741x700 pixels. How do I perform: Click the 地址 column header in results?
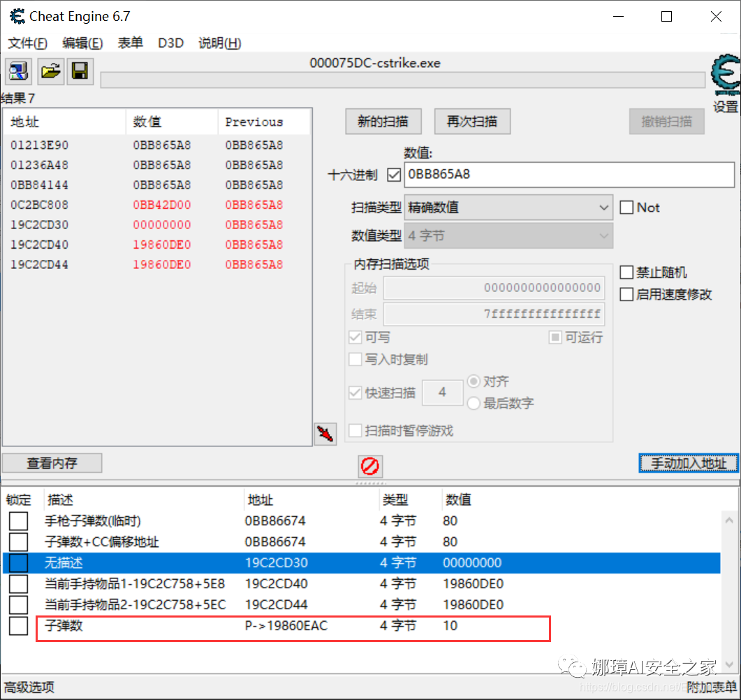coord(65,122)
